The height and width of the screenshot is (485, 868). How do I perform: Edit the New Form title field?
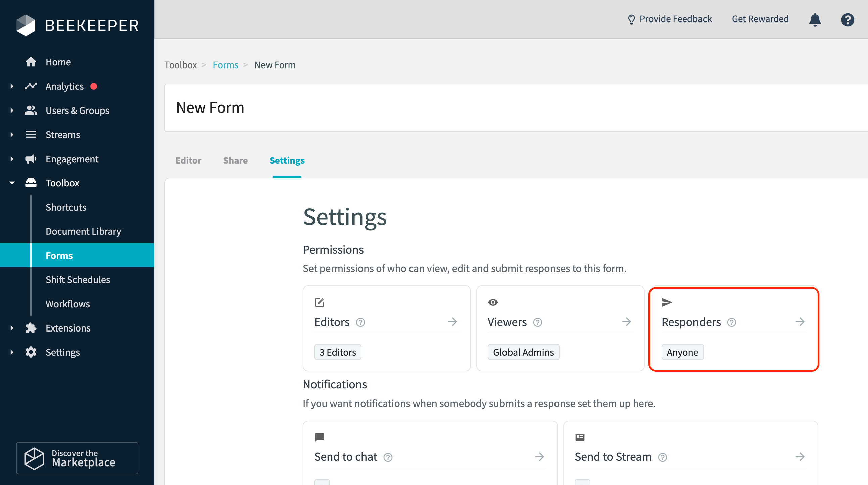pos(516,108)
